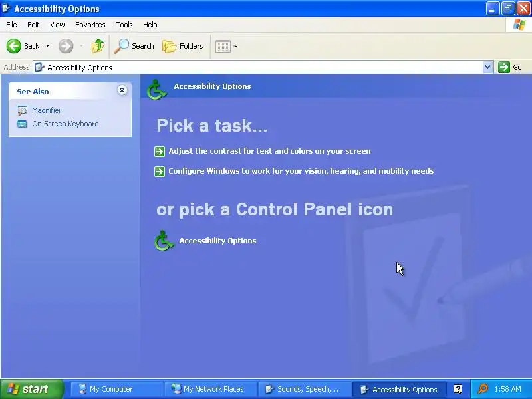Open the Help menu
The height and width of the screenshot is (399, 532).
point(150,25)
